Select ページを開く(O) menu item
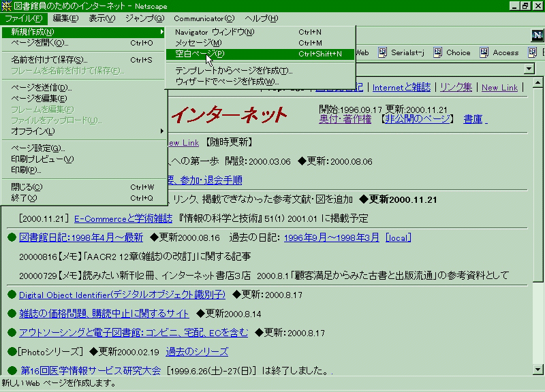 [x=83, y=43]
